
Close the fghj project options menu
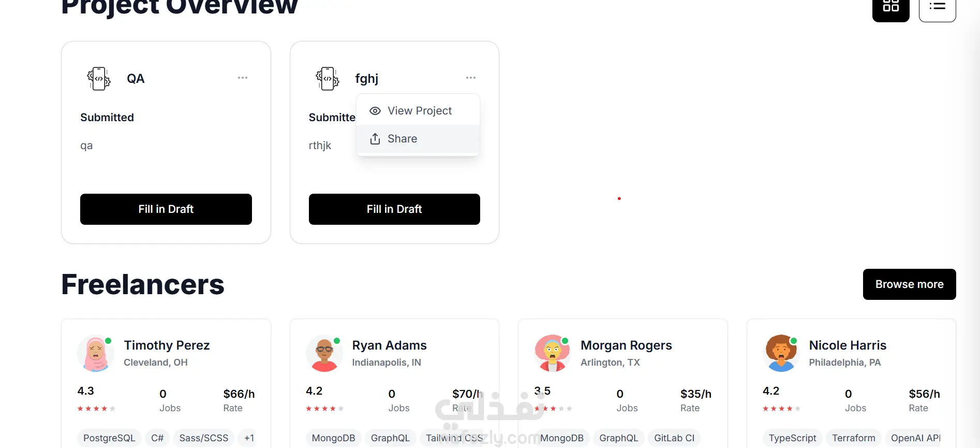tap(471, 78)
